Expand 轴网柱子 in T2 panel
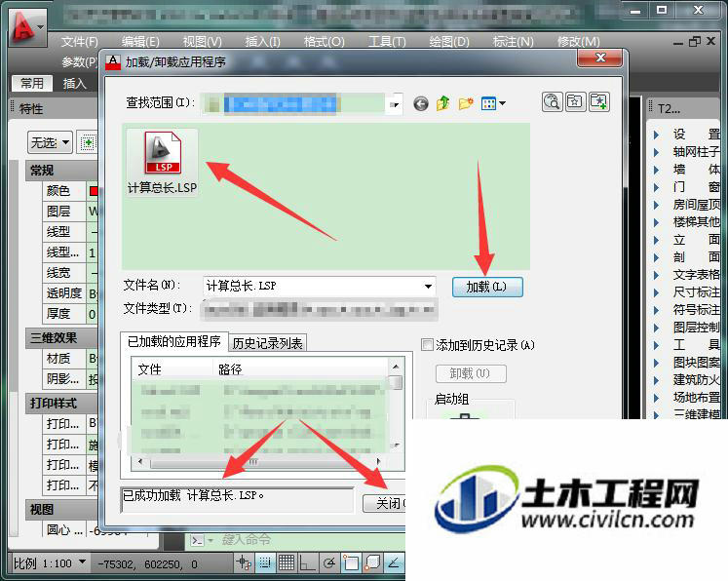The width and height of the screenshot is (728, 581). click(x=657, y=152)
